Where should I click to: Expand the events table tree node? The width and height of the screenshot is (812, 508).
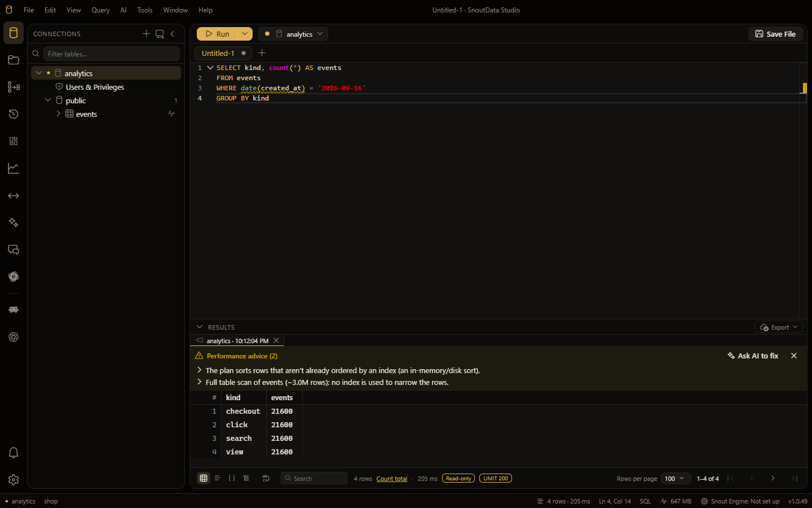click(58, 113)
